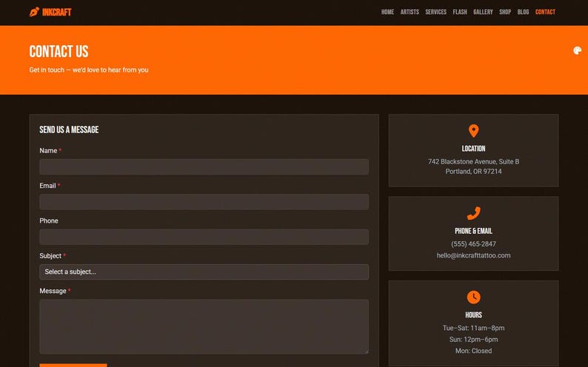Open the color palette theme icon
Image resolution: width=588 pixels, height=367 pixels.
(x=577, y=50)
